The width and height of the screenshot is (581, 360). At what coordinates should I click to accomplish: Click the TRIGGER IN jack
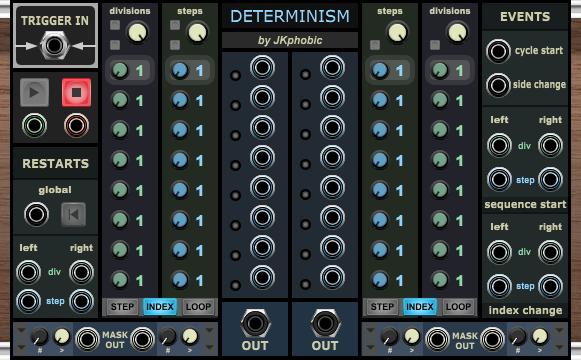pos(54,46)
